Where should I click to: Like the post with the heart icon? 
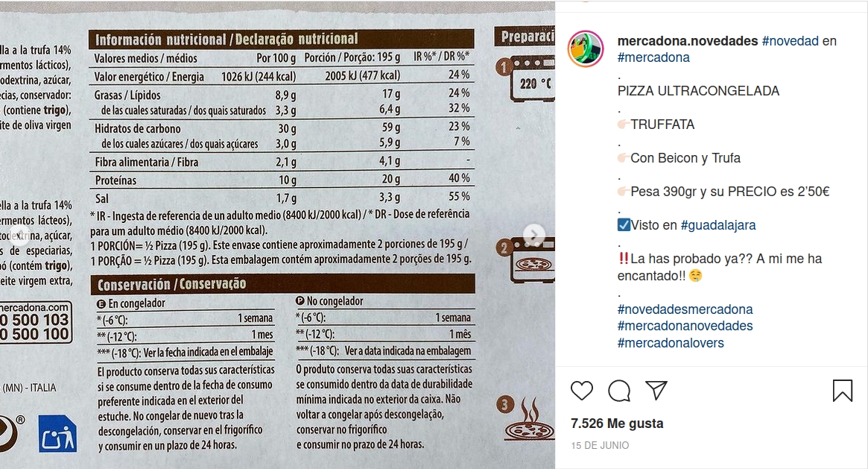pos(582,390)
